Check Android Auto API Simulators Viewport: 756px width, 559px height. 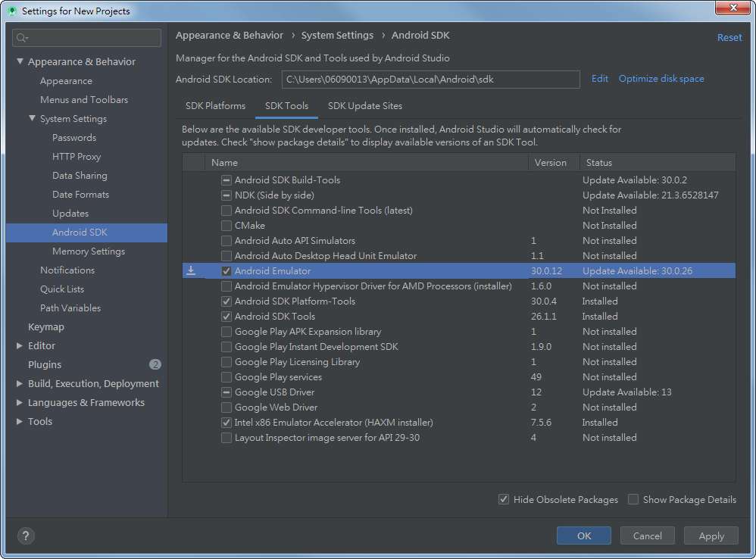226,240
